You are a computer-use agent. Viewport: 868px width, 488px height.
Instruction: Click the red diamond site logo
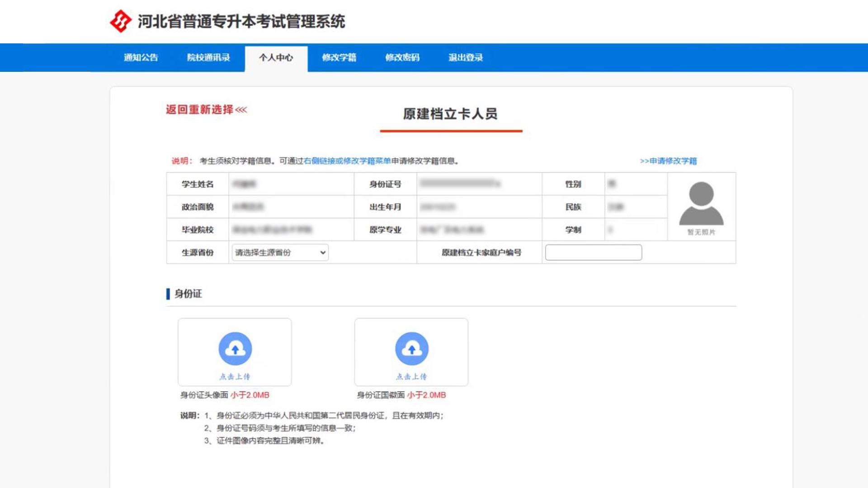click(120, 21)
